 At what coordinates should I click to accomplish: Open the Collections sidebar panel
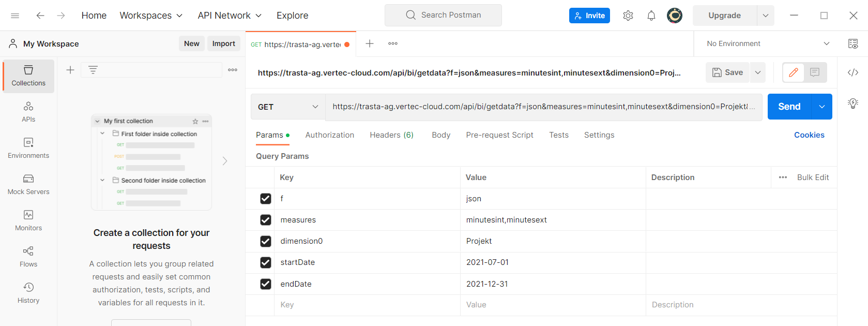coord(28,76)
